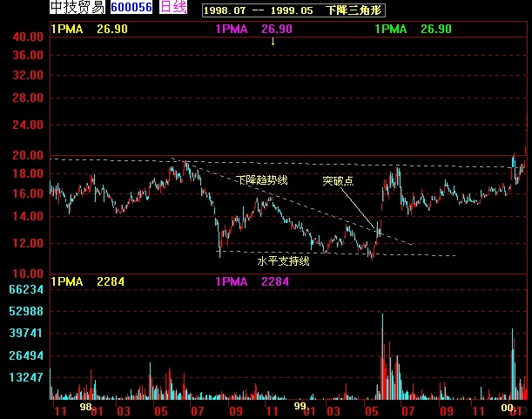Select the green 1PMA 26.90 price indicator
The width and height of the screenshot is (532, 419).
coord(413,29)
